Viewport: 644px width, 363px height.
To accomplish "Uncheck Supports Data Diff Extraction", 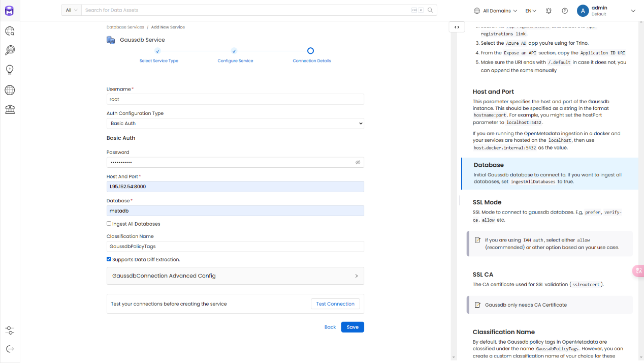I will click(x=109, y=259).
